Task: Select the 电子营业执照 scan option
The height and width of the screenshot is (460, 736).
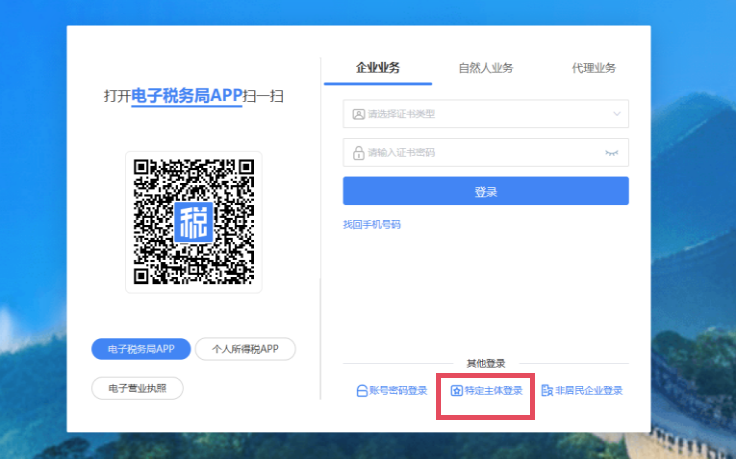Action: point(137,387)
